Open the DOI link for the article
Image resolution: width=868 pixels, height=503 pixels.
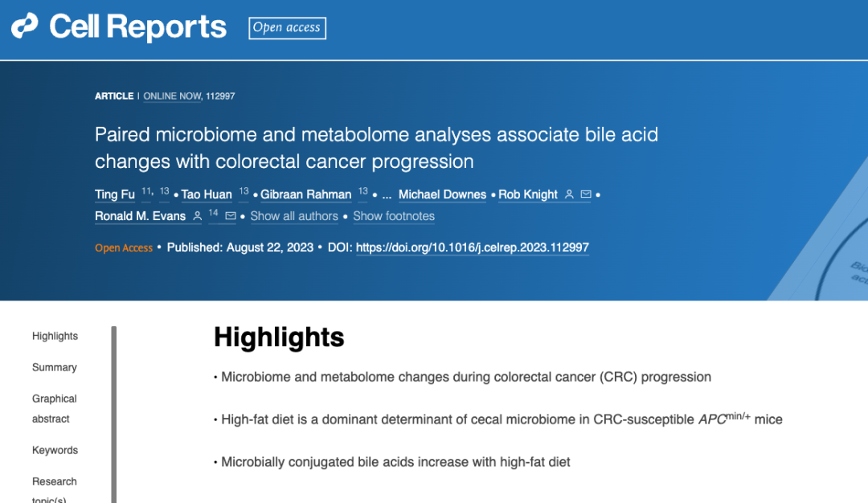coord(473,247)
